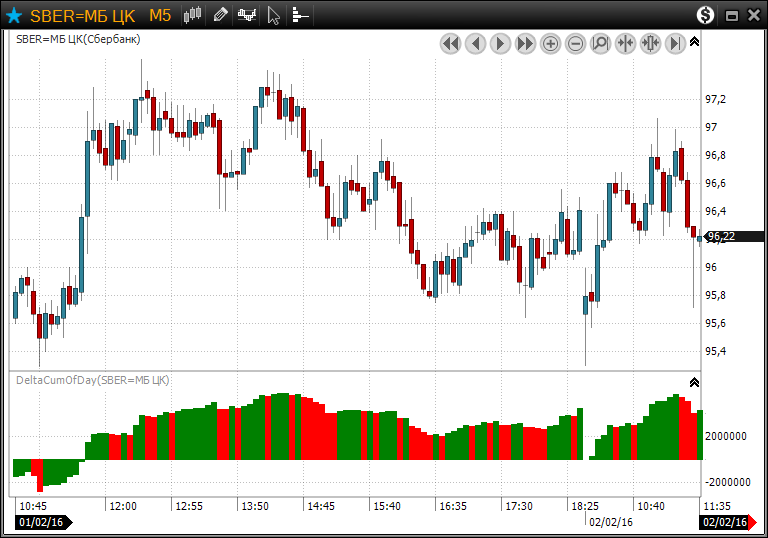Viewport: 768px width, 538px height.
Task: Toggle the volume profile histogram icon
Action: 300,15
